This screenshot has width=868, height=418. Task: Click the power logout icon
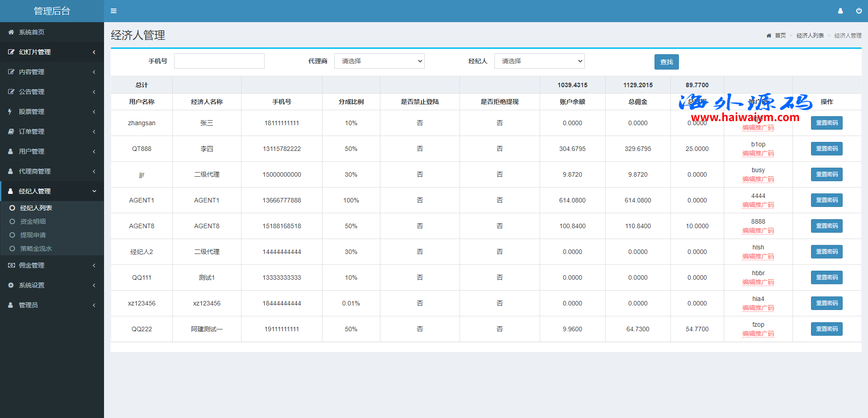[x=859, y=11]
